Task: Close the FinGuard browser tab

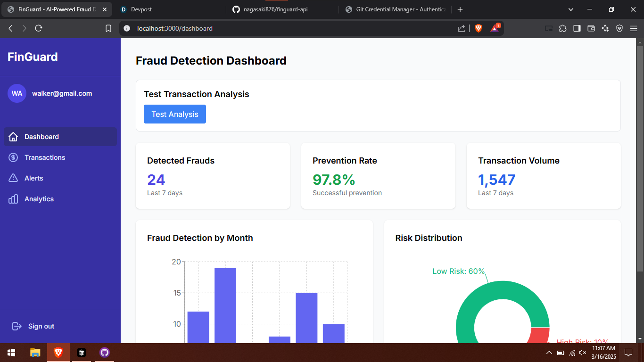Action: [x=105, y=9]
